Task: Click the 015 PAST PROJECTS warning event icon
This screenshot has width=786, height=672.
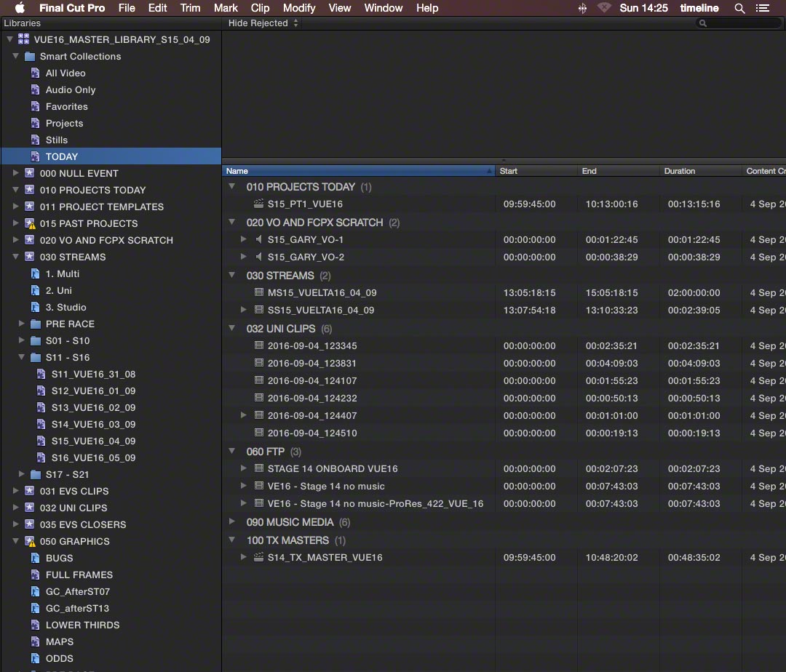Action: (30, 223)
